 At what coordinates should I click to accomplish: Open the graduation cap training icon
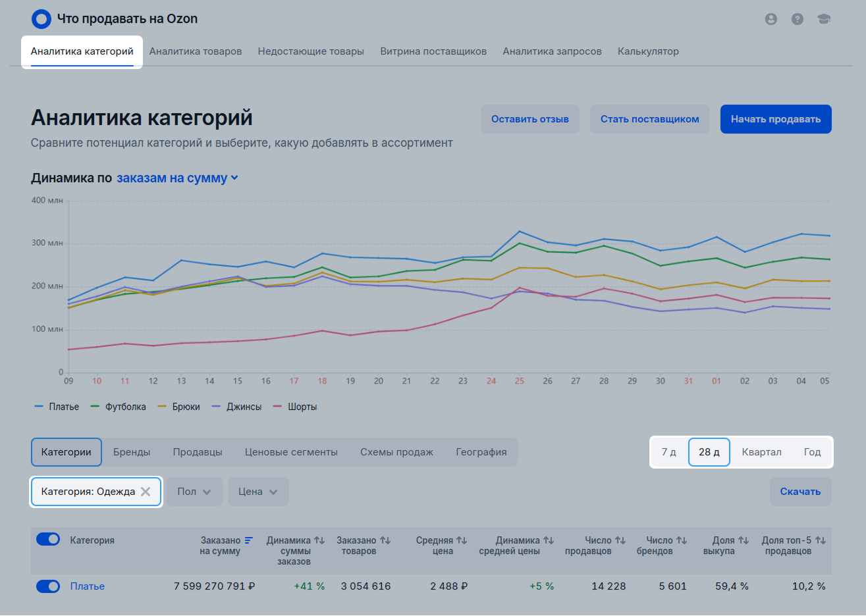(x=824, y=19)
